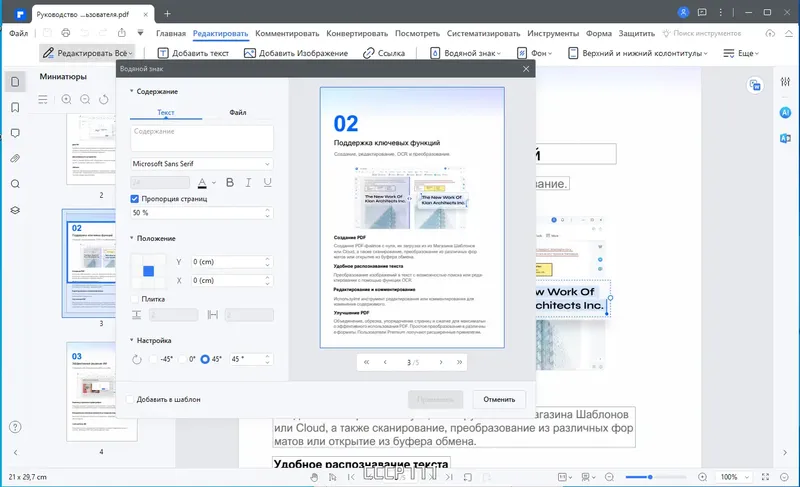The image size is (800, 487).
Task: Open the Еще toolbar dropdown
Action: [x=741, y=53]
